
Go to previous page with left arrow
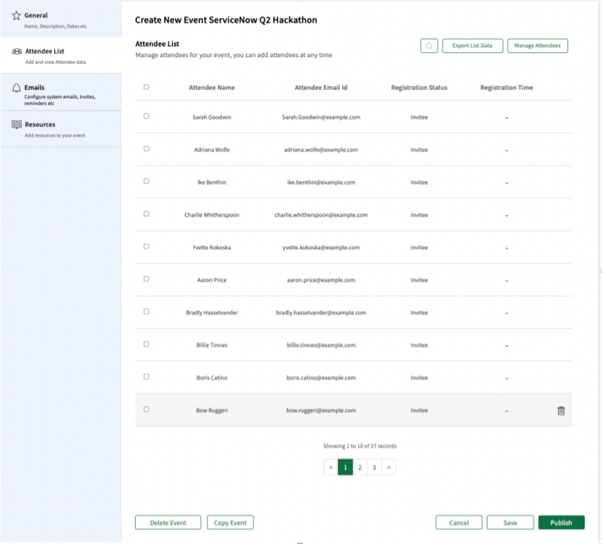(x=331, y=467)
